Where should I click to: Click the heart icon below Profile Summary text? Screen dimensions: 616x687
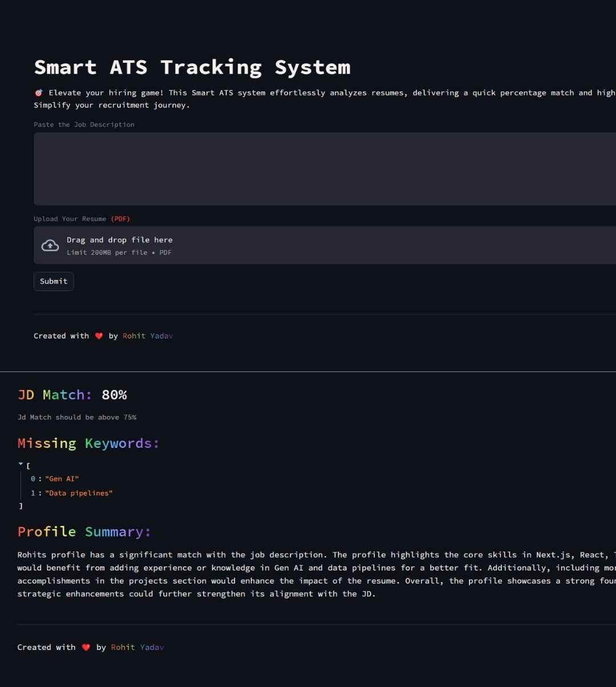click(x=86, y=648)
